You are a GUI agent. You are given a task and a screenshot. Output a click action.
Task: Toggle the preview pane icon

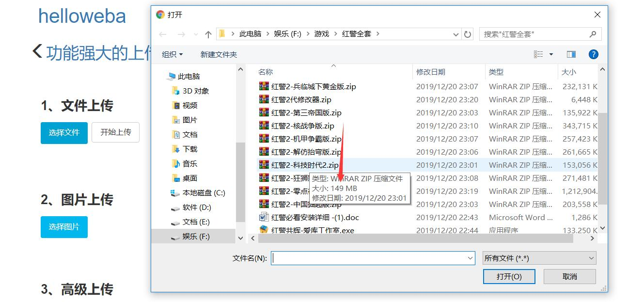point(571,54)
